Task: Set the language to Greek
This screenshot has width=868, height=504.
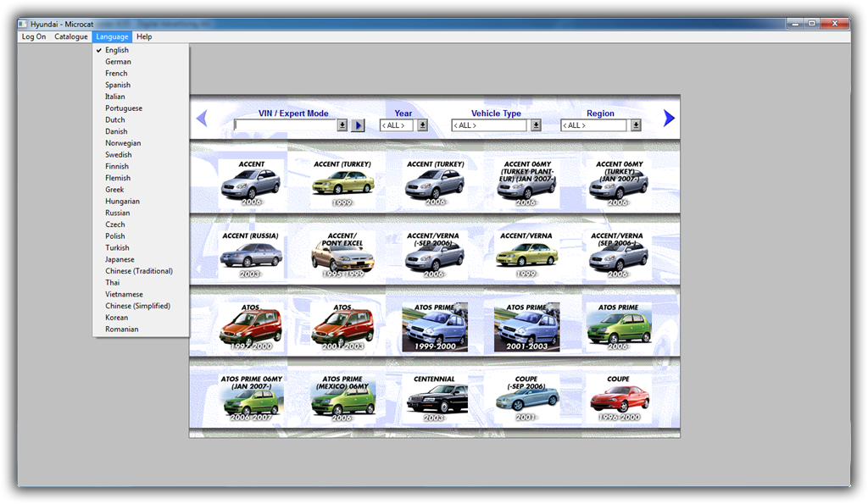Action: [x=141, y=189]
